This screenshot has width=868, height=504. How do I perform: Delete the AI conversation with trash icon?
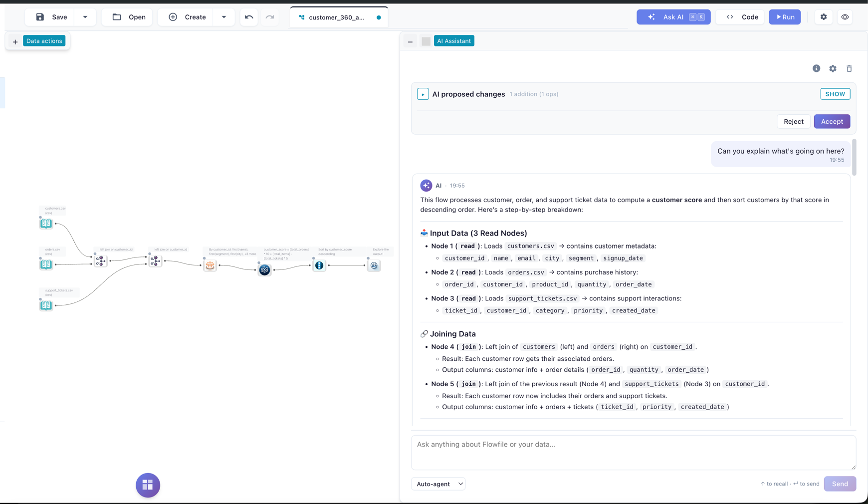849,68
